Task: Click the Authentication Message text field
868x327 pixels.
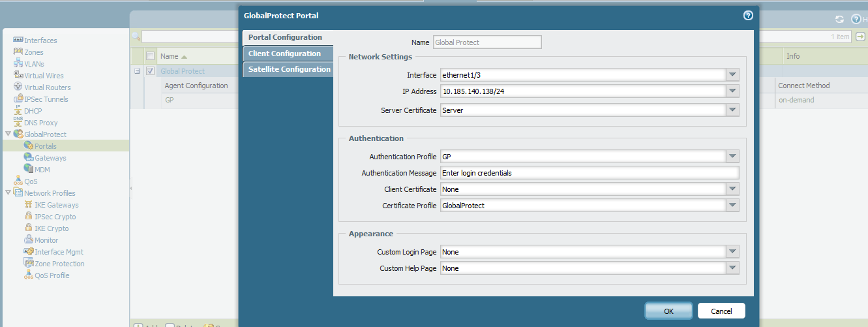Action: (x=589, y=173)
